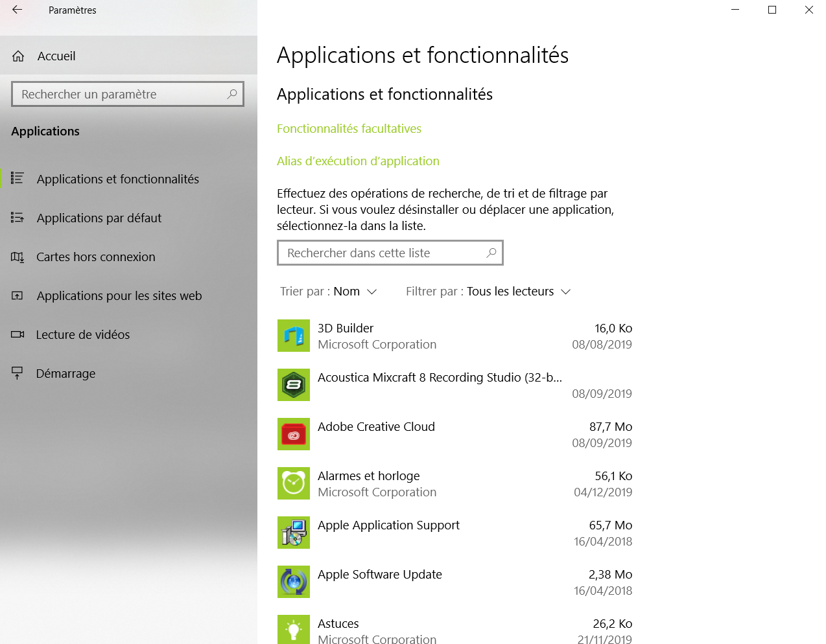
Task: Click Microsoft Corporation under 3D Builder
Action: tap(377, 344)
